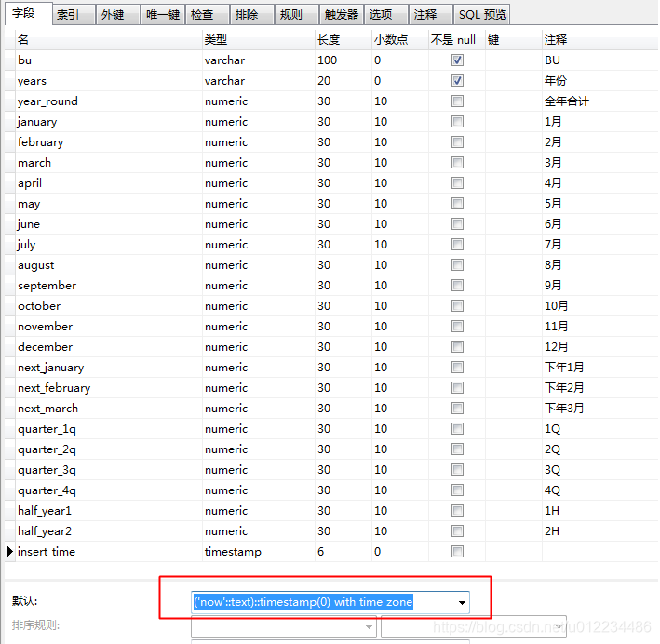The height and width of the screenshot is (644, 660).
Task: Click the 类型 column header
Action: (259, 40)
